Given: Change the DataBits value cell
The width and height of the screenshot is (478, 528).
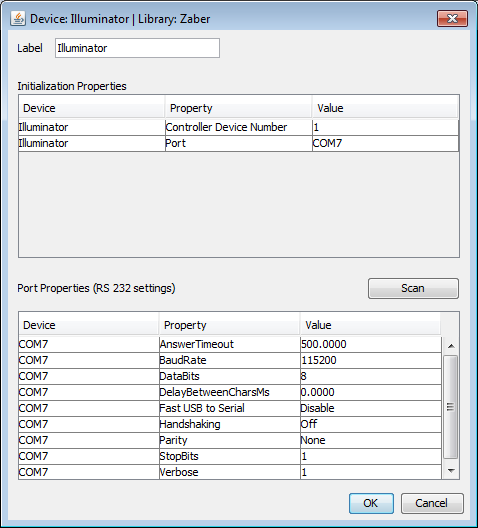Looking at the screenshot, I should (x=371, y=376).
